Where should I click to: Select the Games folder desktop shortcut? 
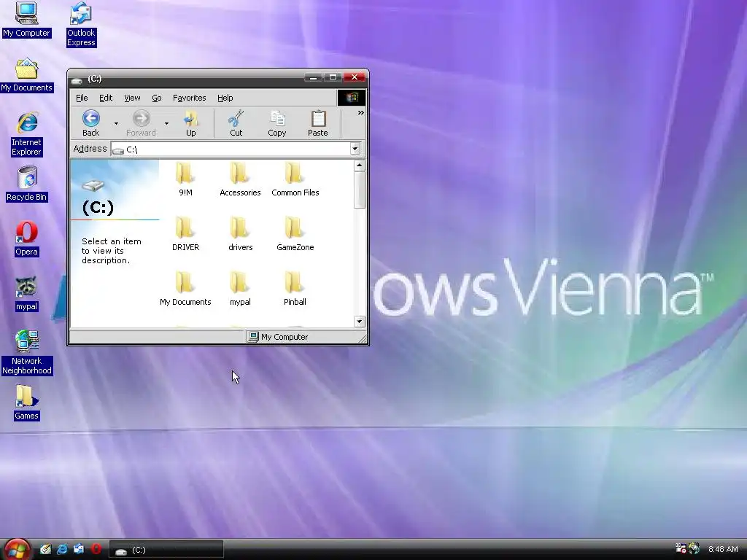(26, 402)
